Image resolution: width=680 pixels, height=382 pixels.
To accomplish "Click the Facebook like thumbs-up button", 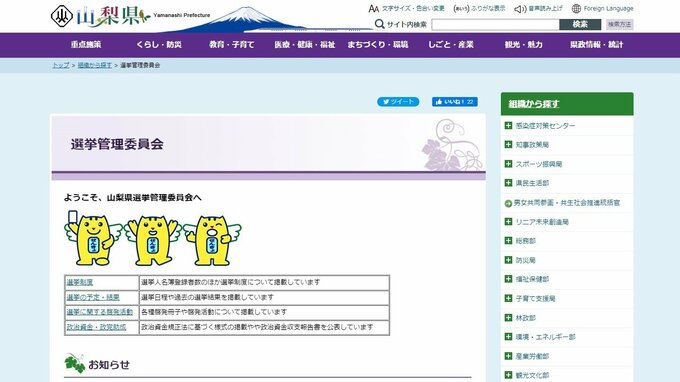I will [454, 102].
